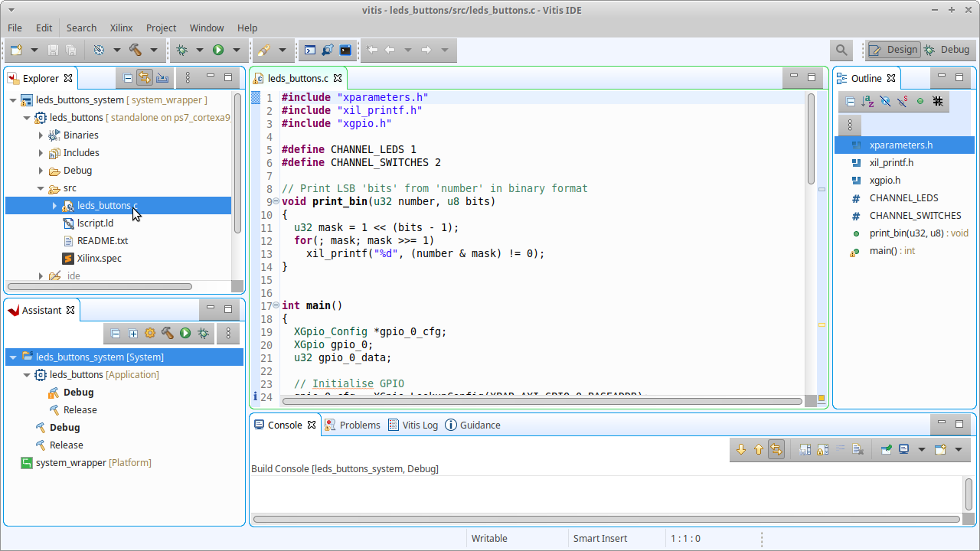Collapse the src folder in Explorer tree
This screenshot has width=980, height=551.
[x=41, y=188]
